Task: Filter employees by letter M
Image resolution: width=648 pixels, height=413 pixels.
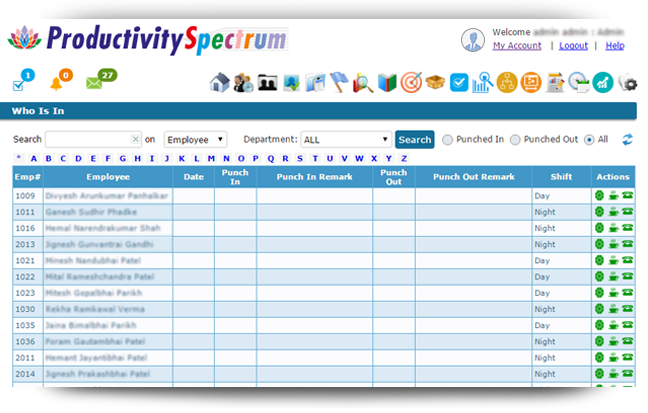Action: (x=211, y=158)
